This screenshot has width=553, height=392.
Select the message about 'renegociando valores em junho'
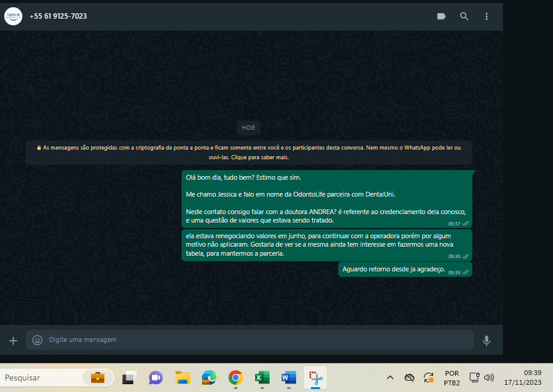(x=327, y=245)
